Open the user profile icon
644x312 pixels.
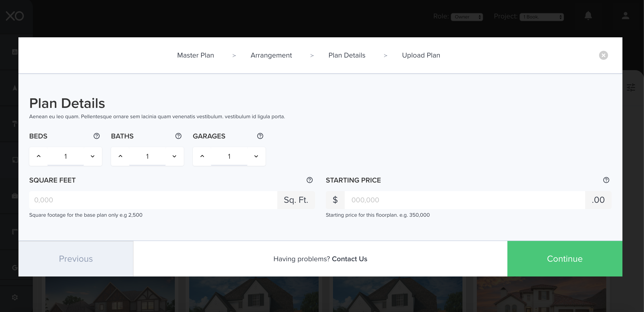[x=625, y=16]
